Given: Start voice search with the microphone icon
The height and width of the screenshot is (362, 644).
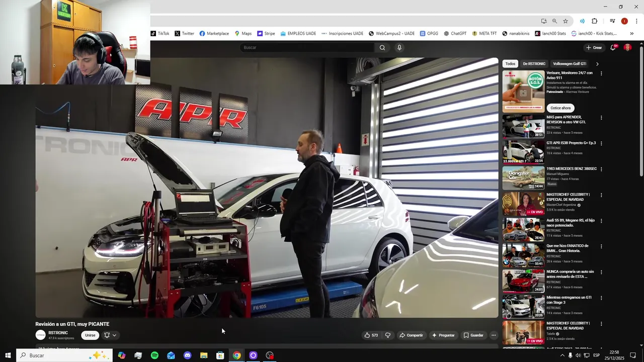Looking at the screenshot, I should [399, 48].
